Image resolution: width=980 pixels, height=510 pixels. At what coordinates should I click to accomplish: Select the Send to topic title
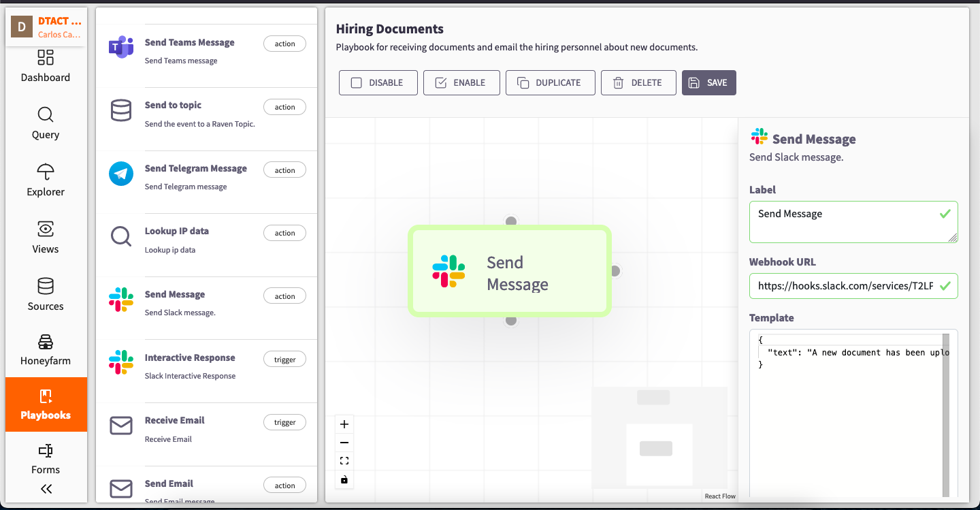click(173, 105)
